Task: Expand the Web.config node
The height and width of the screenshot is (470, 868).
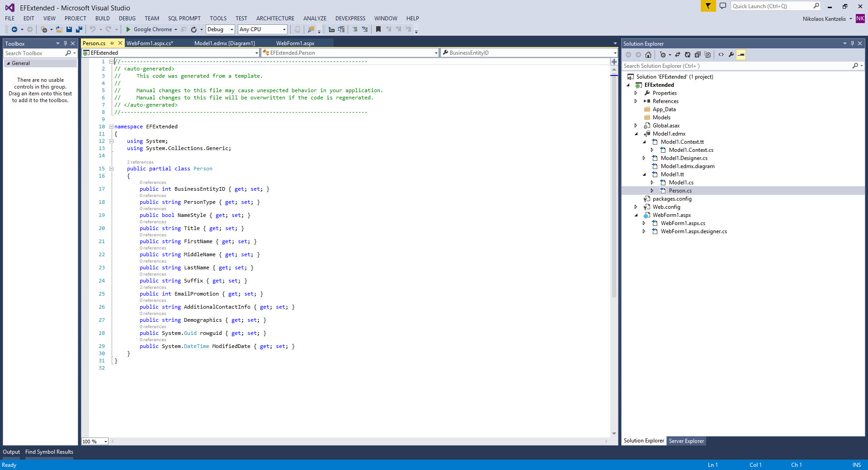Action: (x=636, y=207)
